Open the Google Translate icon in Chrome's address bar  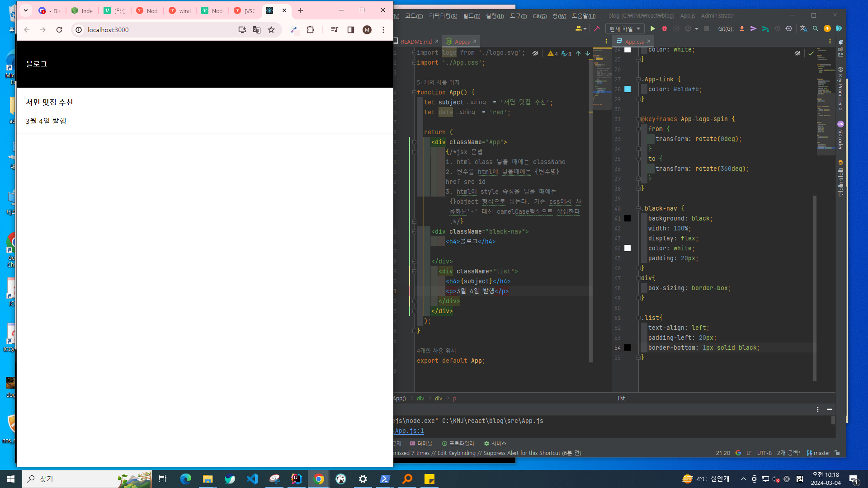tap(257, 30)
